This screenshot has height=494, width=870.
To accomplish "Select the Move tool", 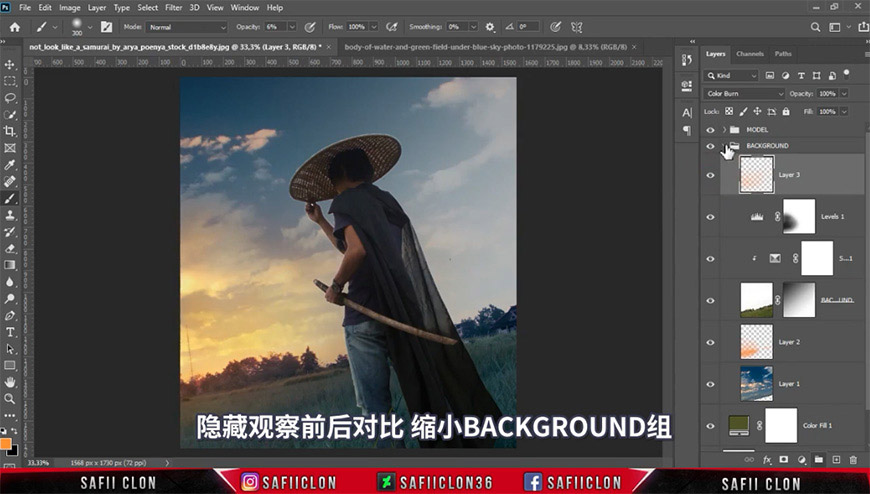I will click(10, 64).
